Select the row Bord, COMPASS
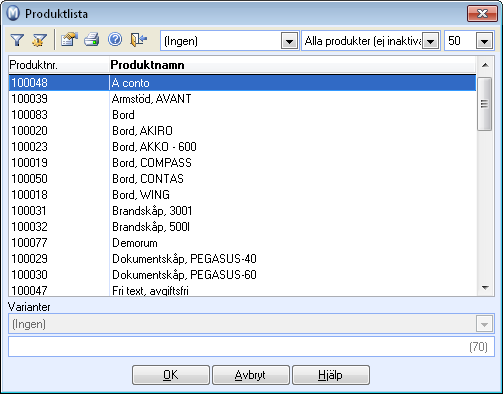 pos(242,163)
